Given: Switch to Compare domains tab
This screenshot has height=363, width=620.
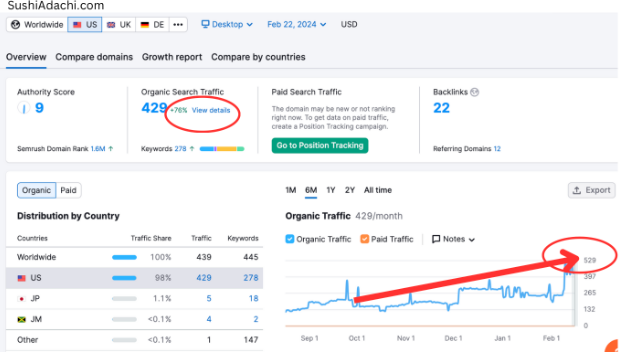Looking at the screenshot, I should click(94, 57).
